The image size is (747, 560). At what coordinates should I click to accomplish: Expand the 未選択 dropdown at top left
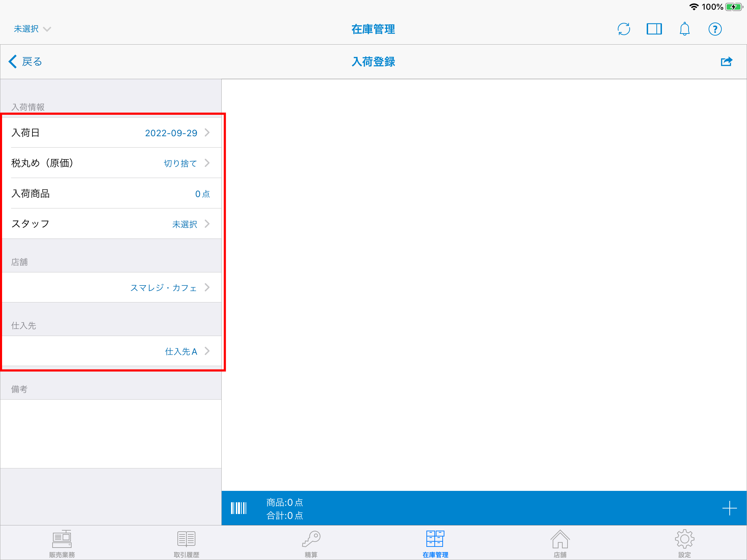pyautogui.click(x=32, y=29)
